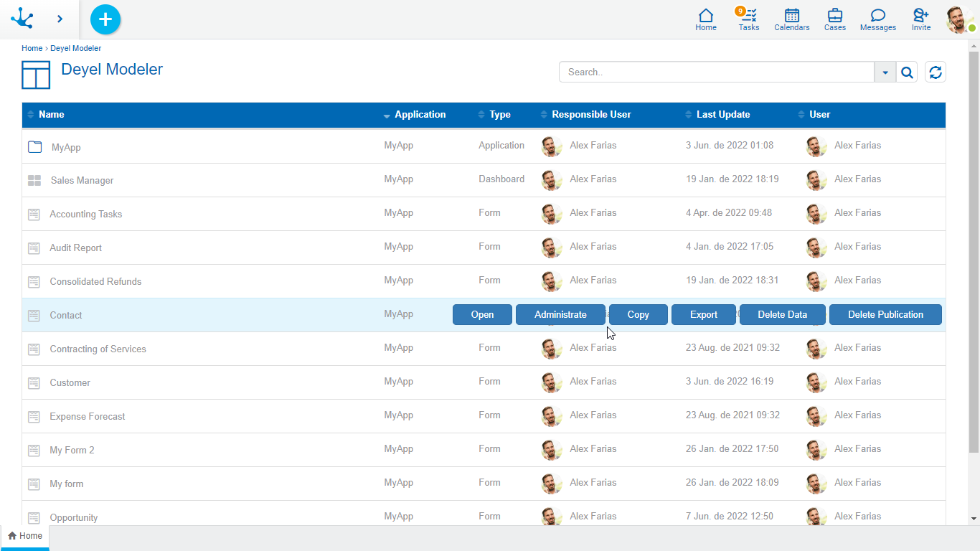This screenshot has width=980, height=551.
Task: Click the Dashboard type cell
Action: (x=501, y=179)
